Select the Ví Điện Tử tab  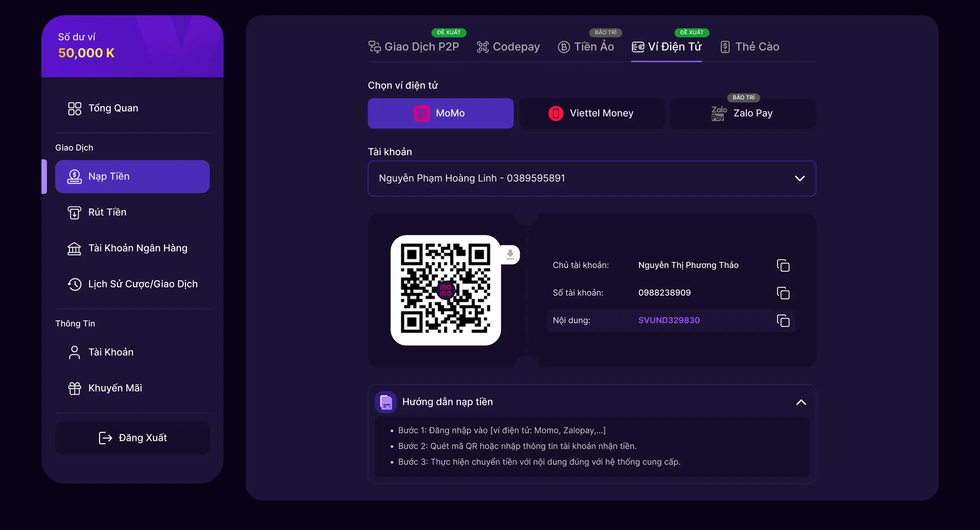click(x=667, y=47)
